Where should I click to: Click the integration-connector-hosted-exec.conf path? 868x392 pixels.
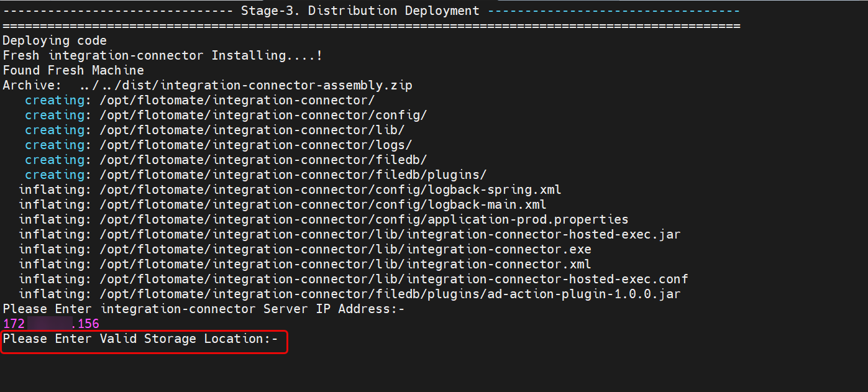click(x=393, y=279)
